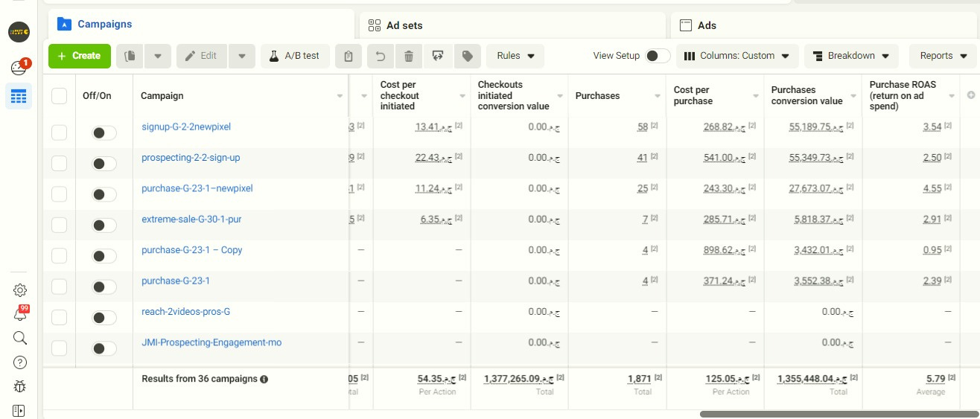Toggle purchase-G-23-1–newpixel campaign switch
Screen dimensions: 980x419
pyautogui.click(x=104, y=194)
